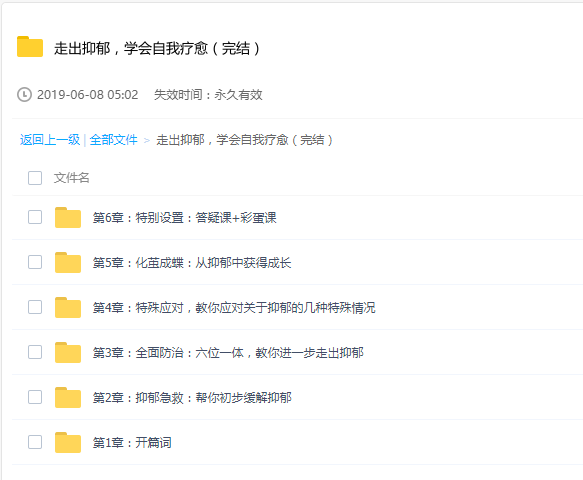Click the breadcrumb item 走出抑郁，学会自我疗愈
The image size is (583, 480).
(x=244, y=140)
